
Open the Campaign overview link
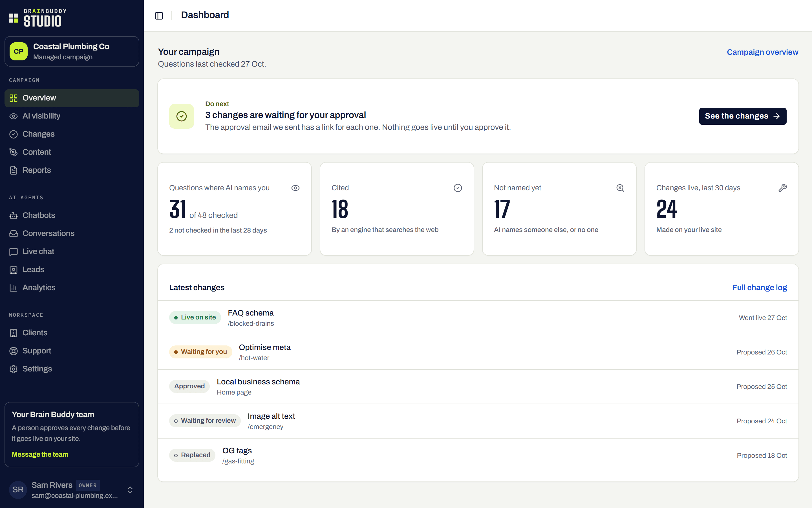[762, 52]
